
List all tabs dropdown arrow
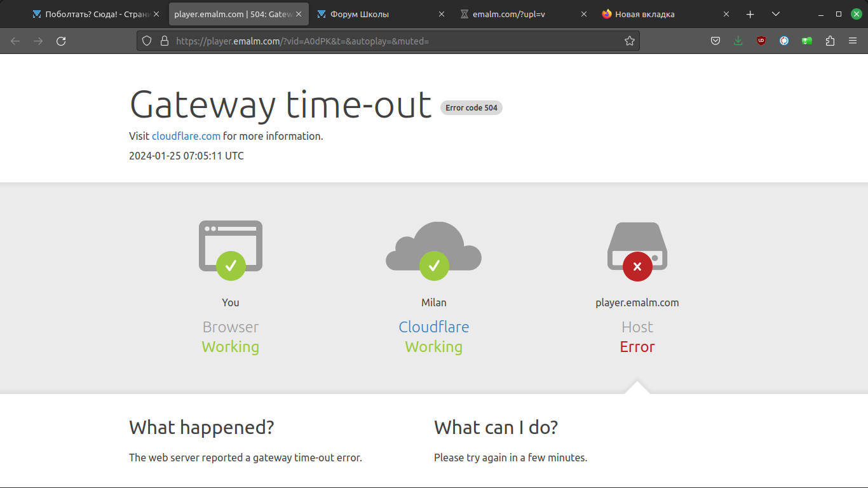click(x=776, y=14)
